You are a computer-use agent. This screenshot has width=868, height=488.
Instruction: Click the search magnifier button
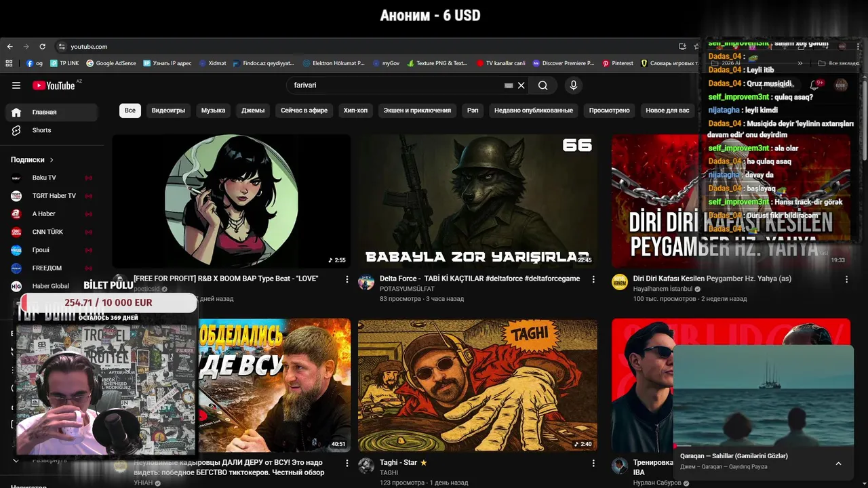pos(542,85)
